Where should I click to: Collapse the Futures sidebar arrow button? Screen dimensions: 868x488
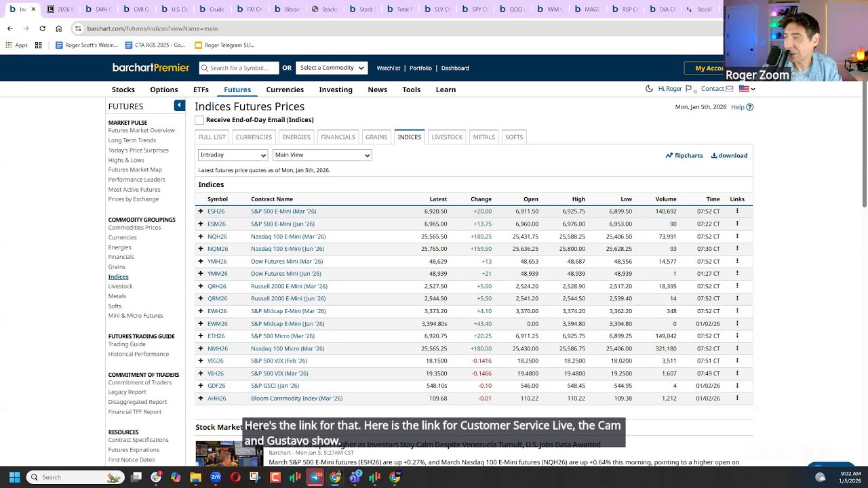[179, 105]
